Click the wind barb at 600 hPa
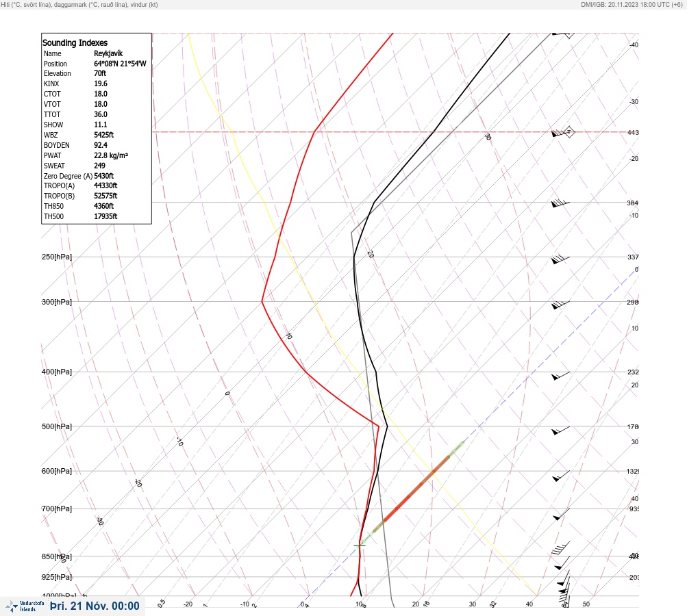The height and width of the screenshot is (616, 687). tap(561, 476)
